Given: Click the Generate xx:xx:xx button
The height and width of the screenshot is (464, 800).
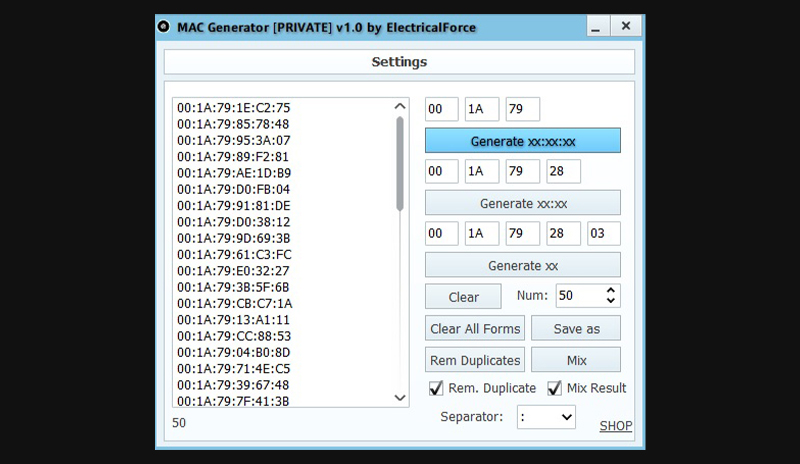Looking at the screenshot, I should pos(522,141).
